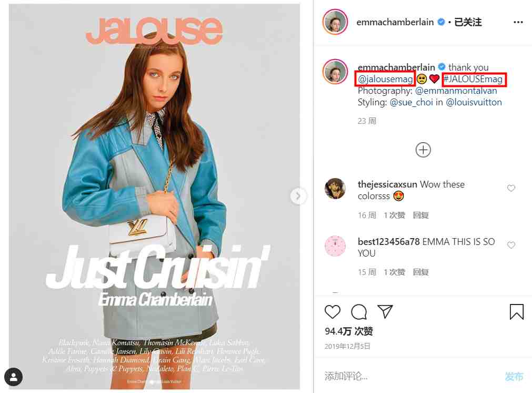Save post with the bookmark icon
The image size is (532, 393).
[516, 311]
